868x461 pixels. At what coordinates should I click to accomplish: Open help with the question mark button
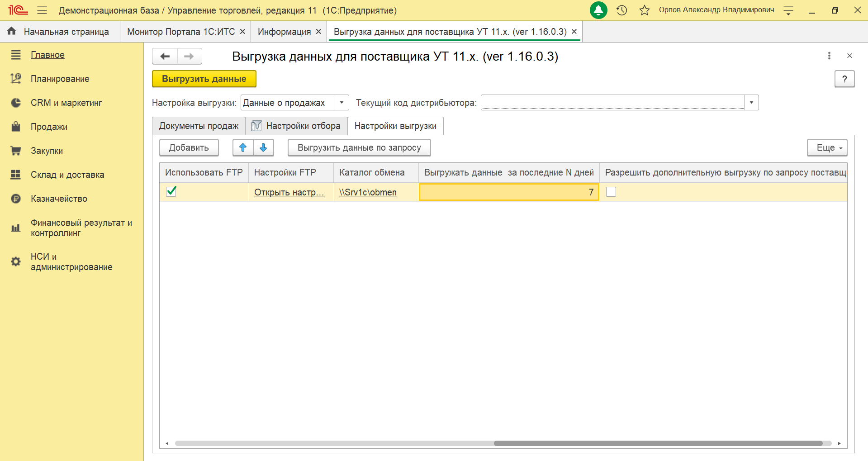point(844,79)
